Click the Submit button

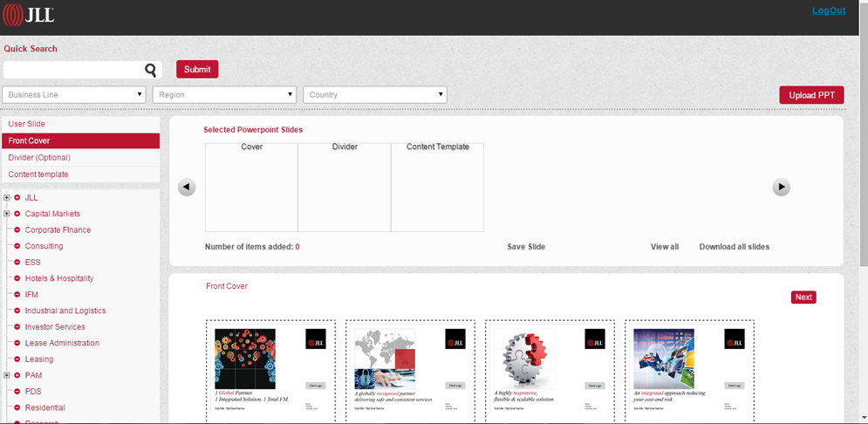click(x=198, y=69)
